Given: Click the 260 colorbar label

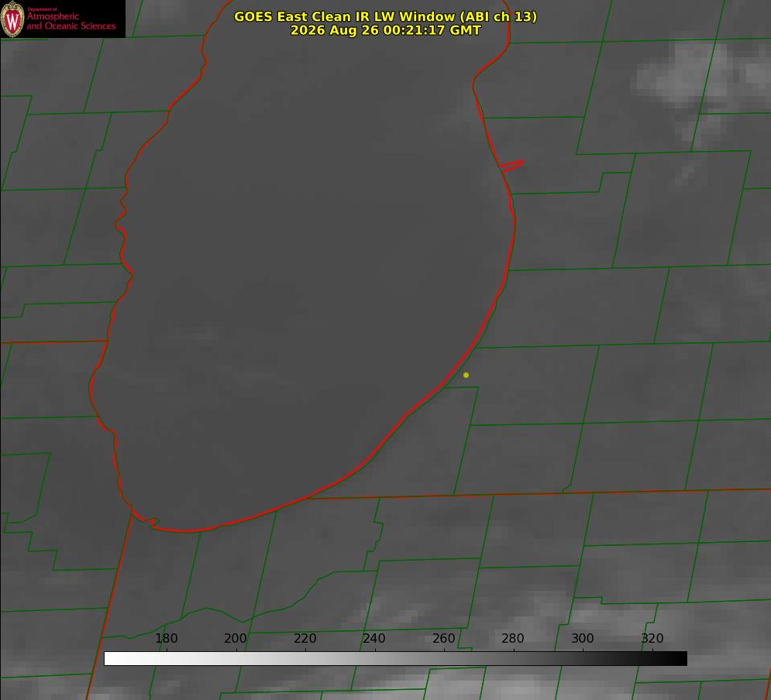Looking at the screenshot, I should coord(443,638).
